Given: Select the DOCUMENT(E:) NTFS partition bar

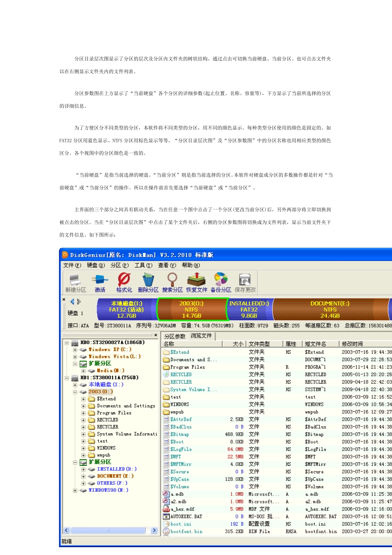Looking at the screenshot, I should point(330,309).
